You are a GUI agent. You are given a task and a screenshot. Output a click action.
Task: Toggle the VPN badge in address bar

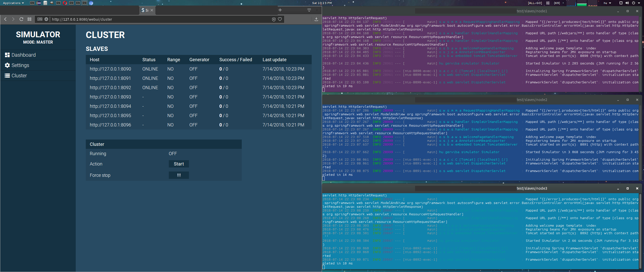(x=40, y=19)
